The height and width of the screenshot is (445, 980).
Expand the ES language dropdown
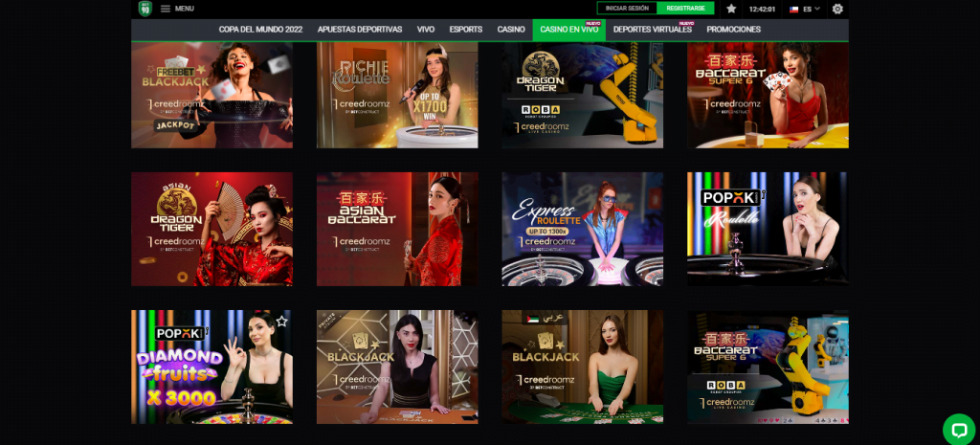coord(812,9)
